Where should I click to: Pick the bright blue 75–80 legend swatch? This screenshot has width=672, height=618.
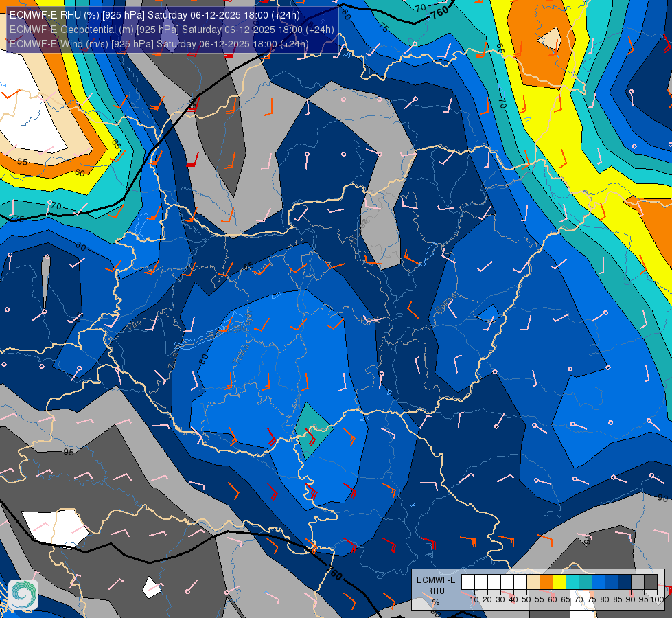pos(599,582)
